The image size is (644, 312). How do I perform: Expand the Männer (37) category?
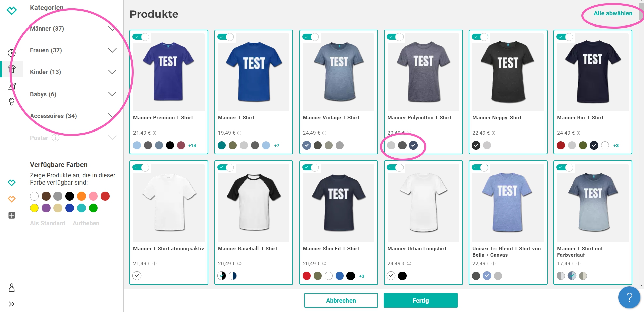pos(112,29)
